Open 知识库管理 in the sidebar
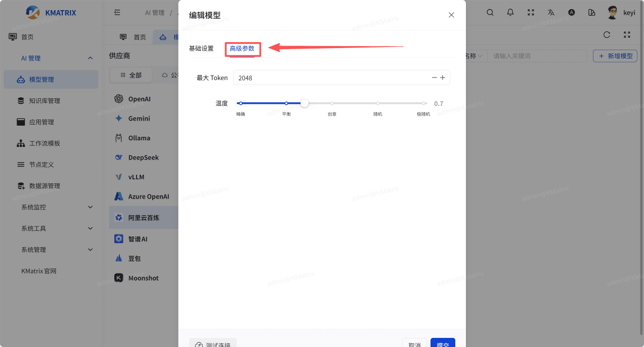644x347 pixels. [45, 101]
